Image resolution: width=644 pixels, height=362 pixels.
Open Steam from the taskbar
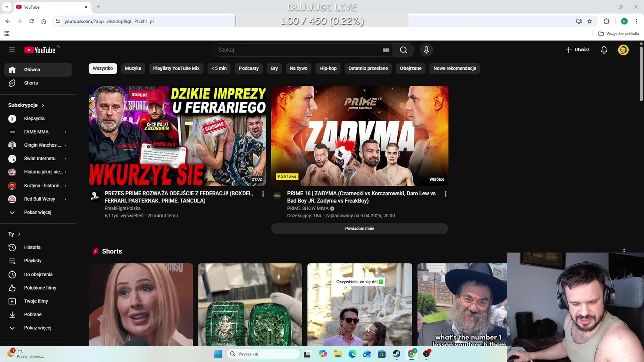[x=396, y=354]
